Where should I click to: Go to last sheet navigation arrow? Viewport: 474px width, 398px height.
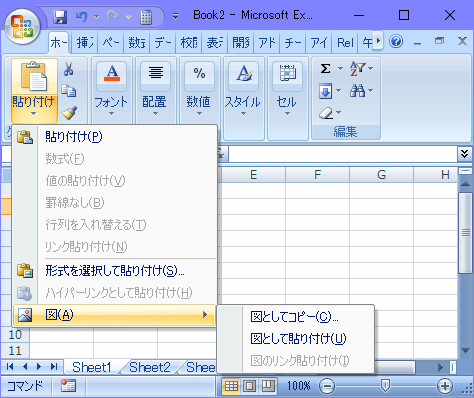coord(54,367)
